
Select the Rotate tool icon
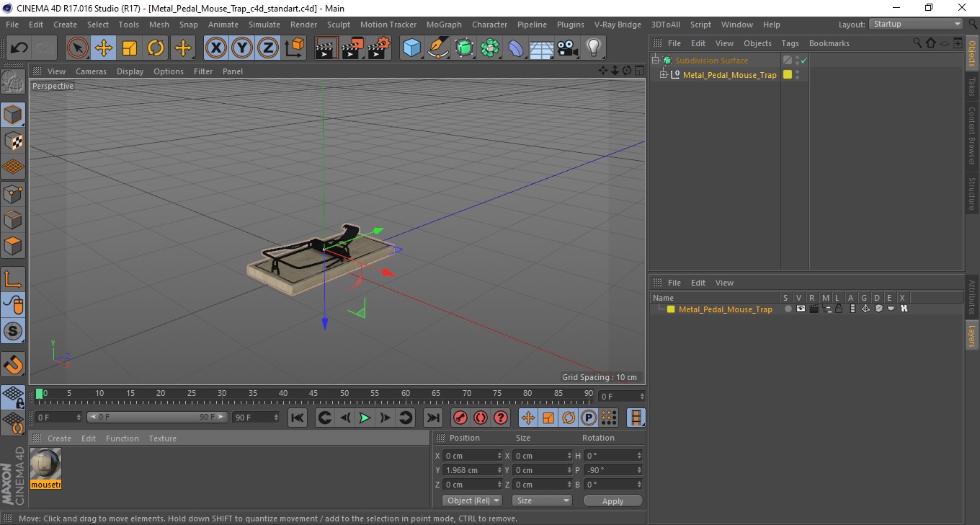tap(156, 48)
